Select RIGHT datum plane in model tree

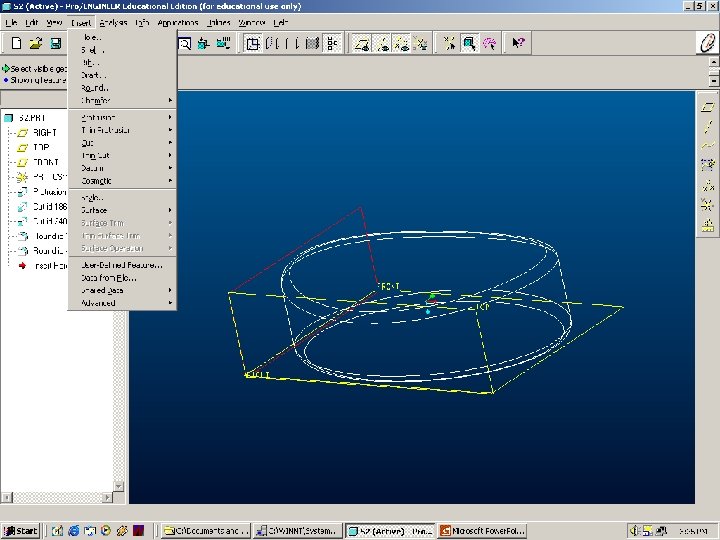coord(44,132)
